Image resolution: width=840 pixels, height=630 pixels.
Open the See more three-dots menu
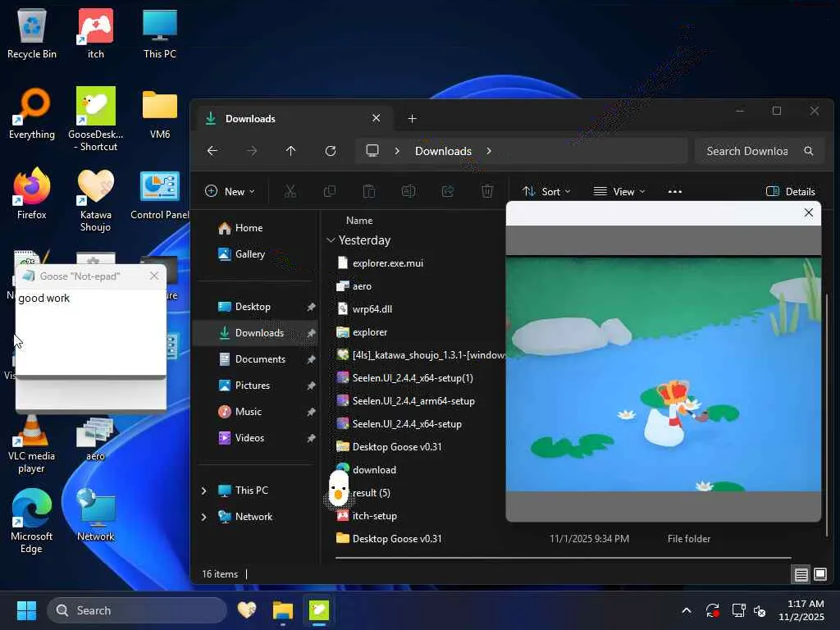[x=675, y=191]
